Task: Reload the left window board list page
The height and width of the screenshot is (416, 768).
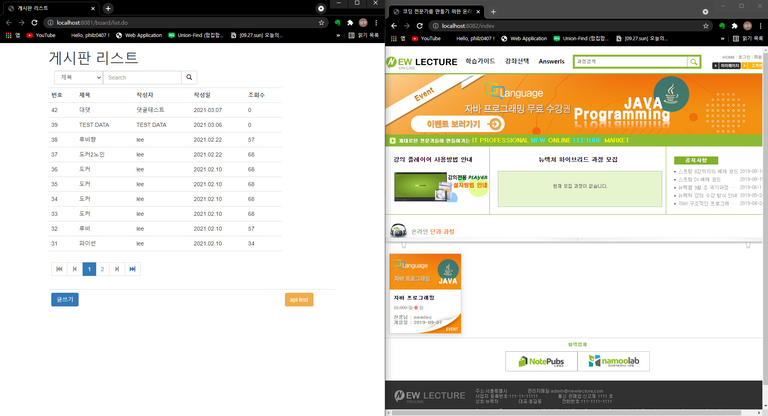Action: [x=34, y=23]
